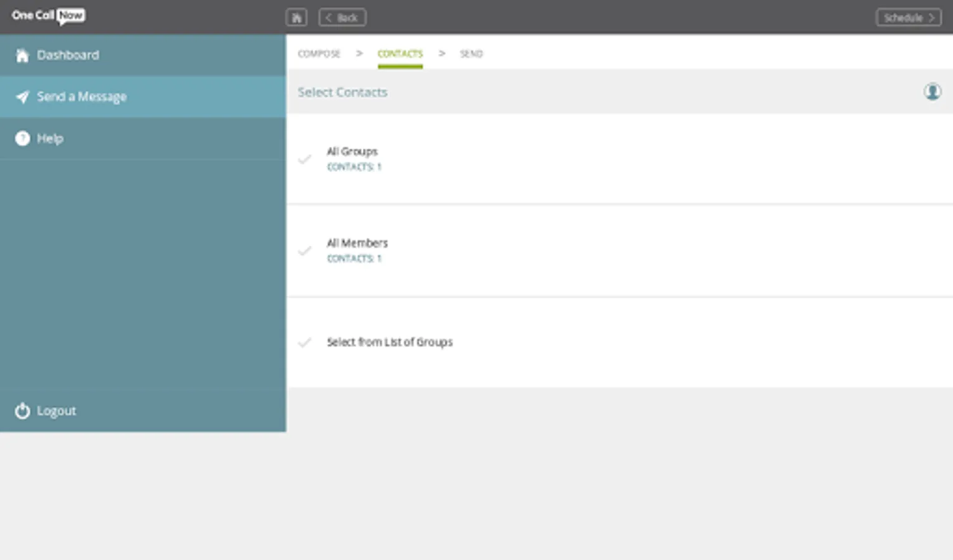Jump to the Send step
This screenshot has width=953, height=560.
tap(471, 54)
